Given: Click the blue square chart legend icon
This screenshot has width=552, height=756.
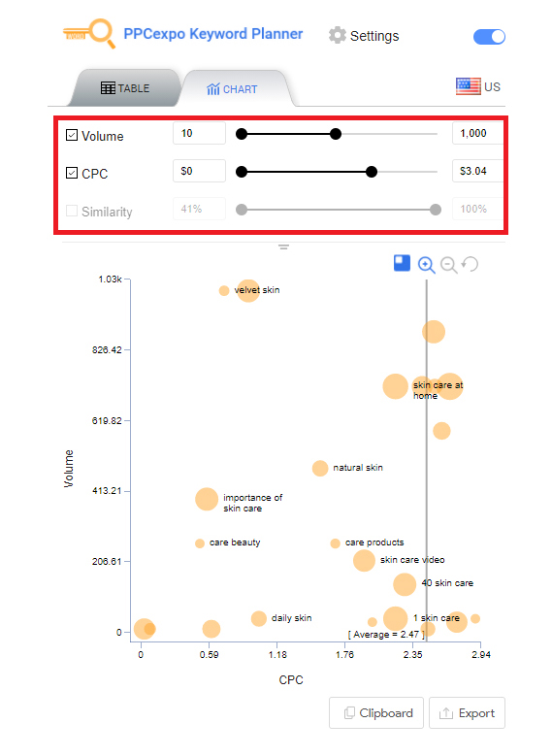Looking at the screenshot, I should pos(402,263).
